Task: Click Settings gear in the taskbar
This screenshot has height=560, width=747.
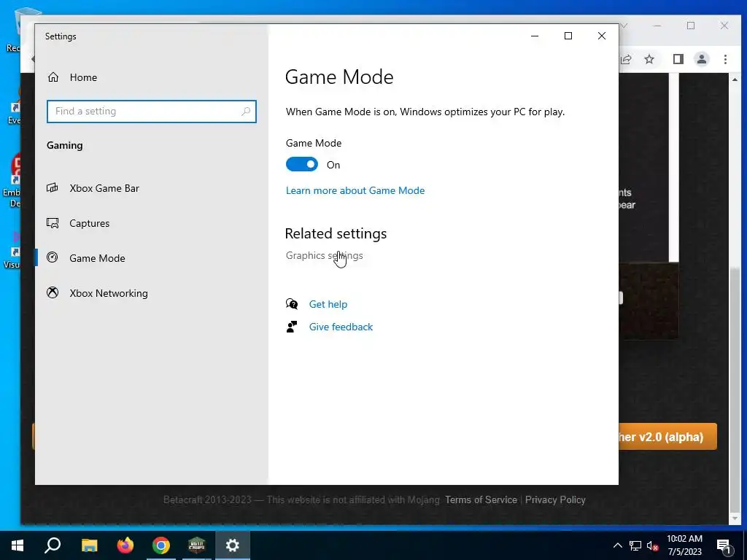Action: (x=233, y=545)
